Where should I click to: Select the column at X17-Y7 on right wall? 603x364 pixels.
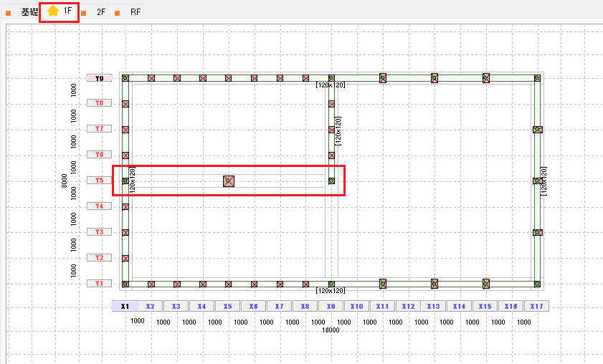(x=537, y=130)
